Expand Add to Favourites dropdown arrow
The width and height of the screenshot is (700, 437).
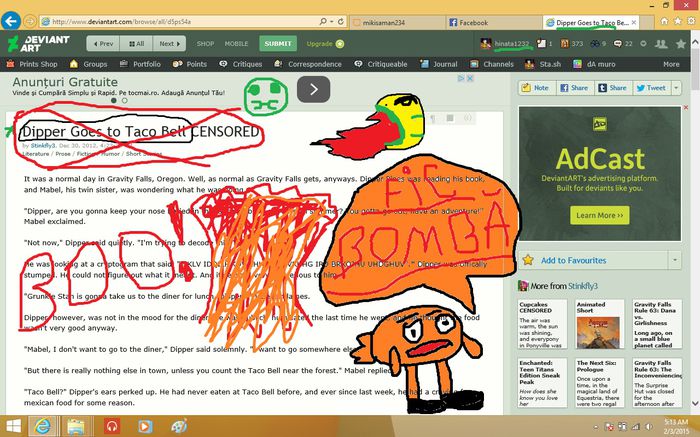675,260
